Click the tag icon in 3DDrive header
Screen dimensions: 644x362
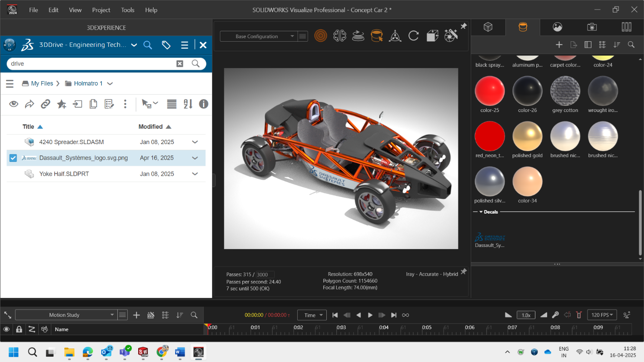[x=166, y=45]
